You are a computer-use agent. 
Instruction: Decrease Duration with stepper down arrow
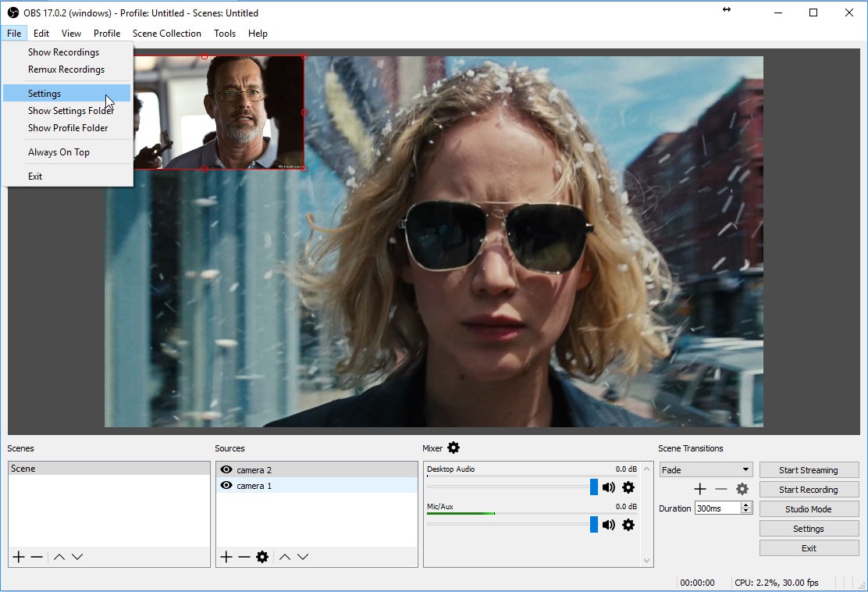point(746,511)
